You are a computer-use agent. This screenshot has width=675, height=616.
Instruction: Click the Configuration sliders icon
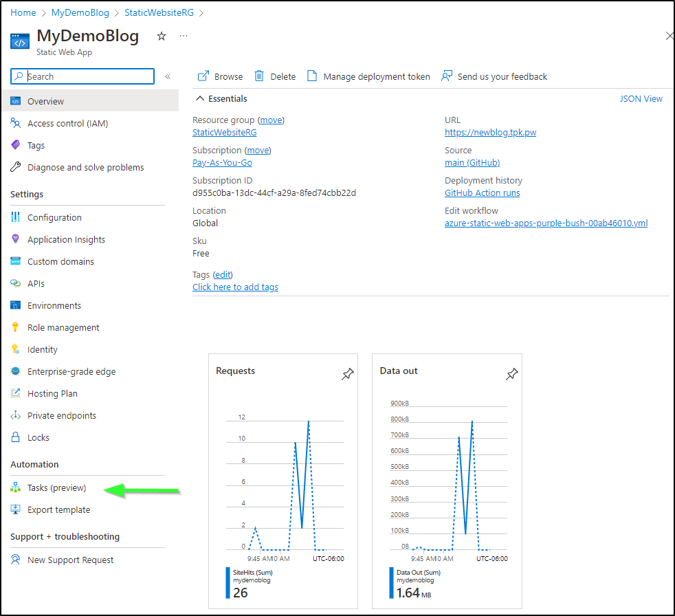[16, 217]
